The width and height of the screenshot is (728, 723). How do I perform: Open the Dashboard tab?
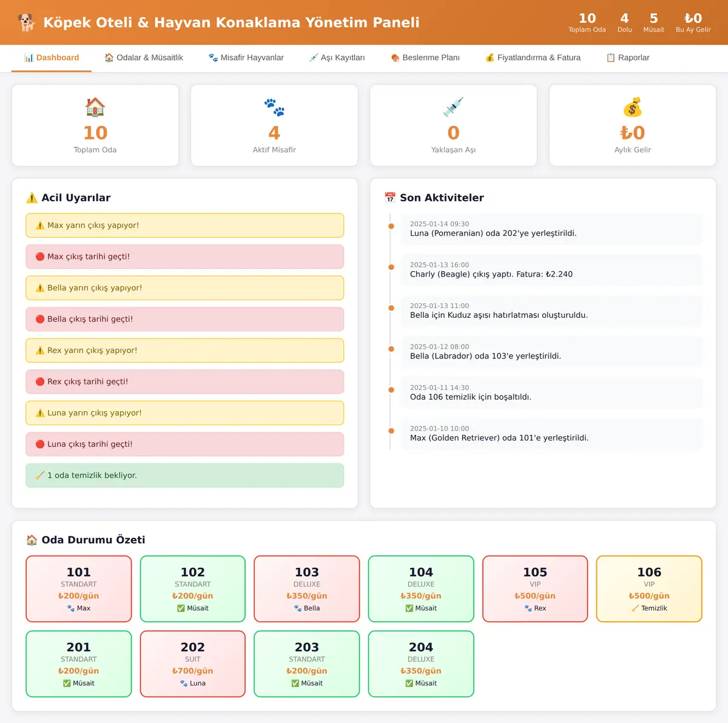click(x=52, y=58)
